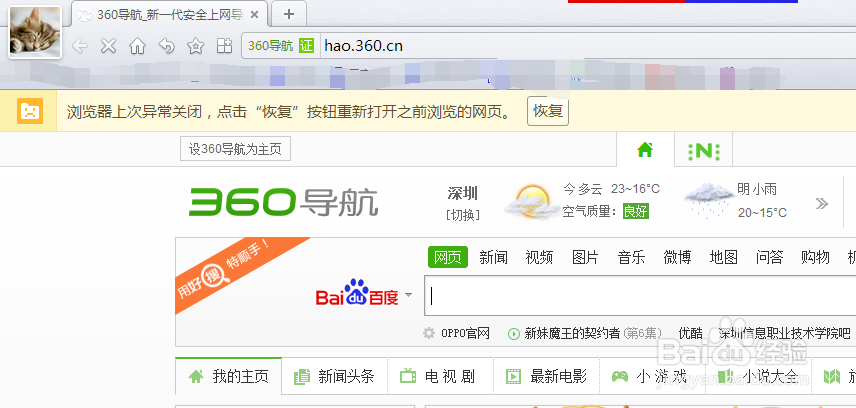Screen dimensions: 856x408
Task: Click the play icon beside 新妹魔王的契约者
Action: pyautogui.click(x=514, y=333)
